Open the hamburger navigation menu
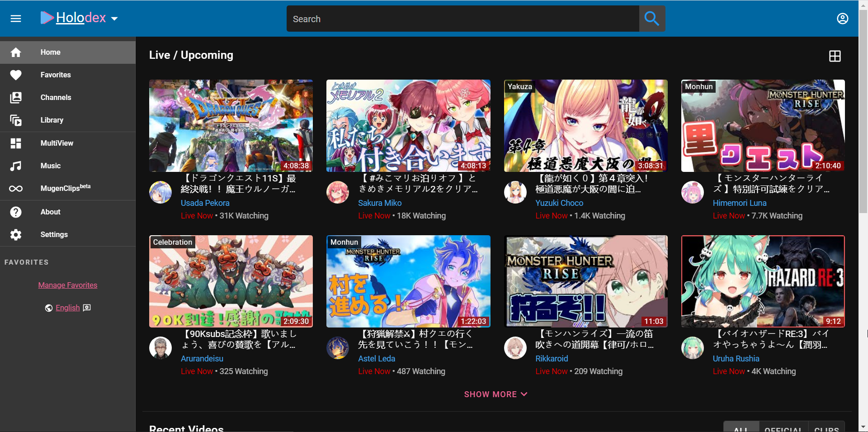This screenshot has height=432, width=868. point(16,19)
